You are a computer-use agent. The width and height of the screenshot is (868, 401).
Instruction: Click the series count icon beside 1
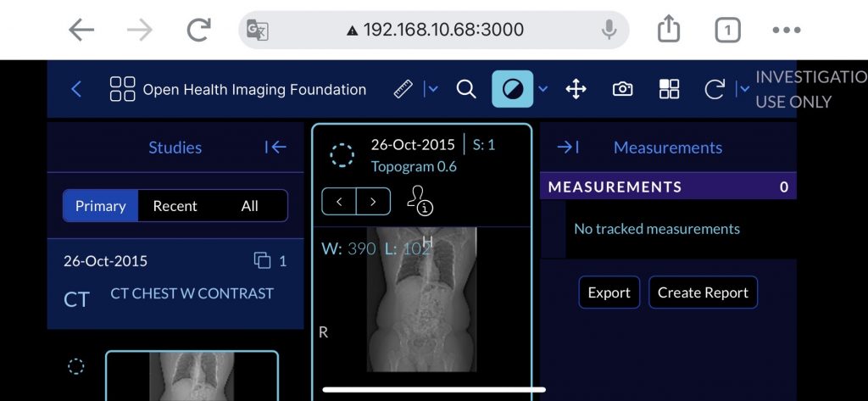[x=263, y=260]
